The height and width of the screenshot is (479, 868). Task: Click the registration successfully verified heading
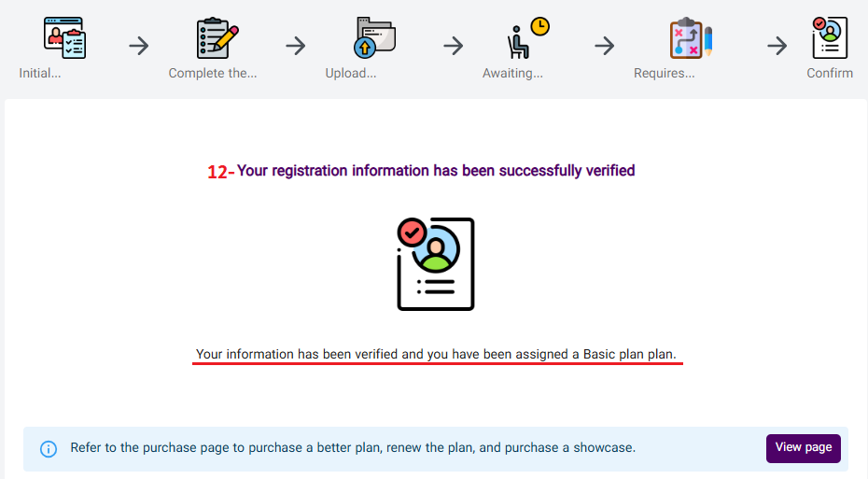(x=436, y=171)
